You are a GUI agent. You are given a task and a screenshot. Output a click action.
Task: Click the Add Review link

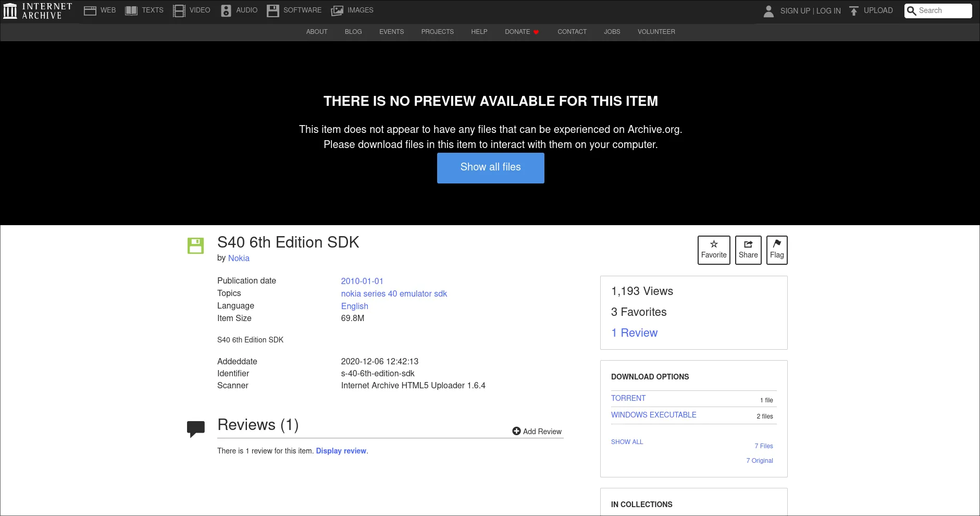click(x=537, y=432)
